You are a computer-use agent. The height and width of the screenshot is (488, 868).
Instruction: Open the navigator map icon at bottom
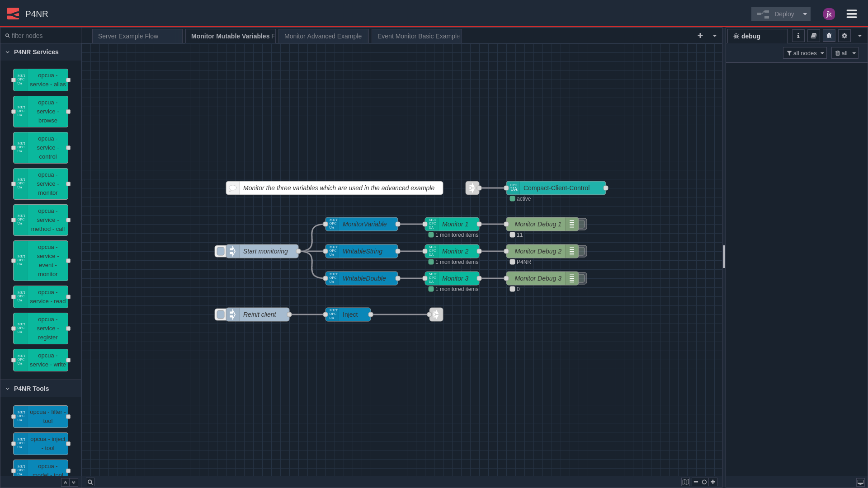[686, 482]
